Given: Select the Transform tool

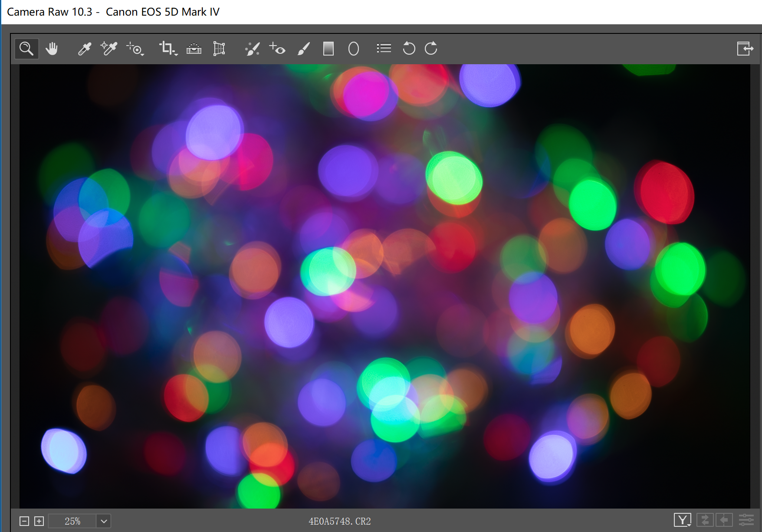Looking at the screenshot, I should [219, 49].
